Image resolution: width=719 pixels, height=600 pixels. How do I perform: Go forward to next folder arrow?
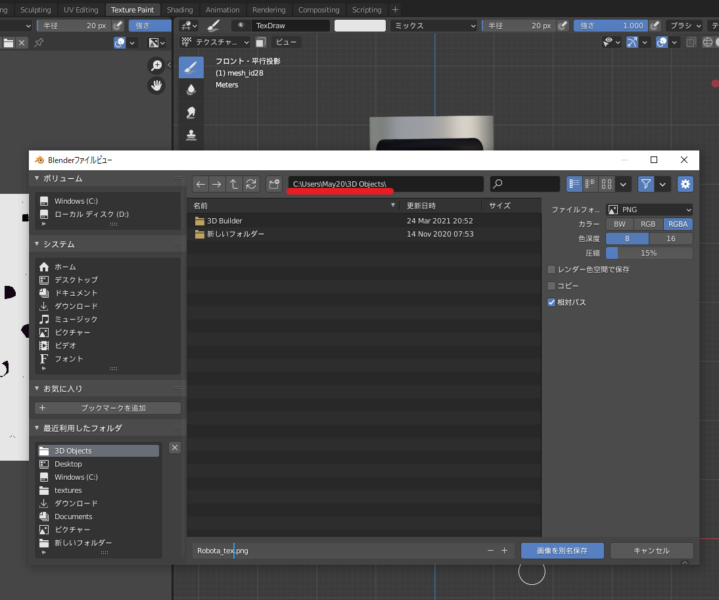pyautogui.click(x=216, y=184)
